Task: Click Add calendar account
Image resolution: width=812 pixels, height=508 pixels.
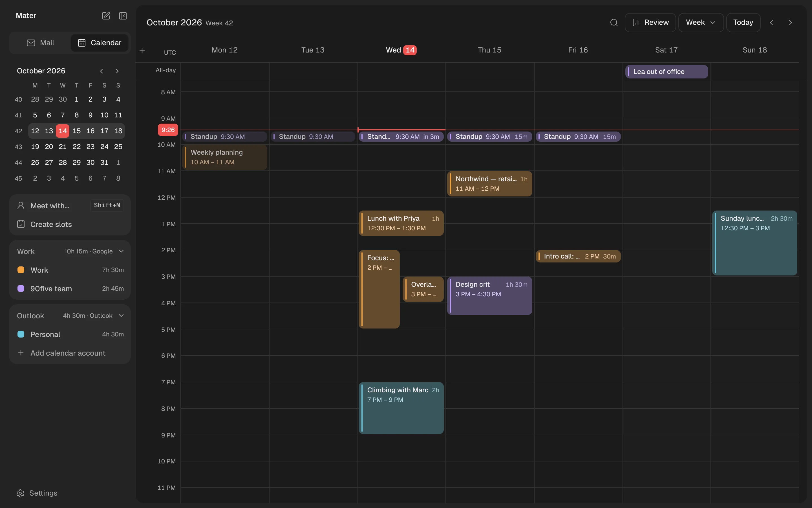Action: point(70,353)
